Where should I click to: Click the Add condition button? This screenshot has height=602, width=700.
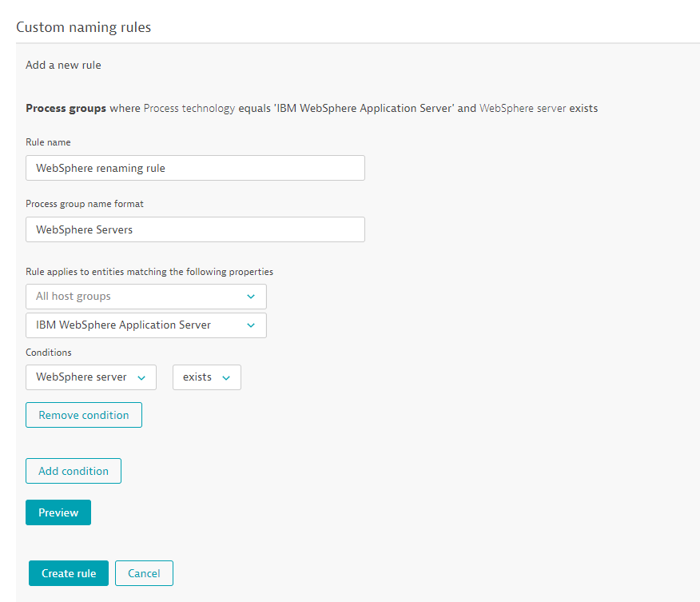coord(74,471)
